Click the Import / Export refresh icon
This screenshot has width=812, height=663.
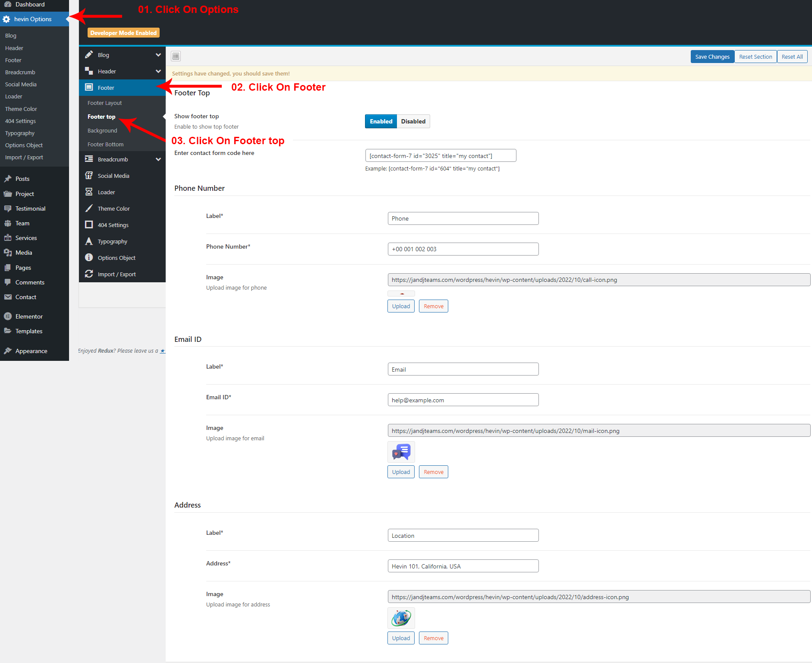(x=89, y=274)
